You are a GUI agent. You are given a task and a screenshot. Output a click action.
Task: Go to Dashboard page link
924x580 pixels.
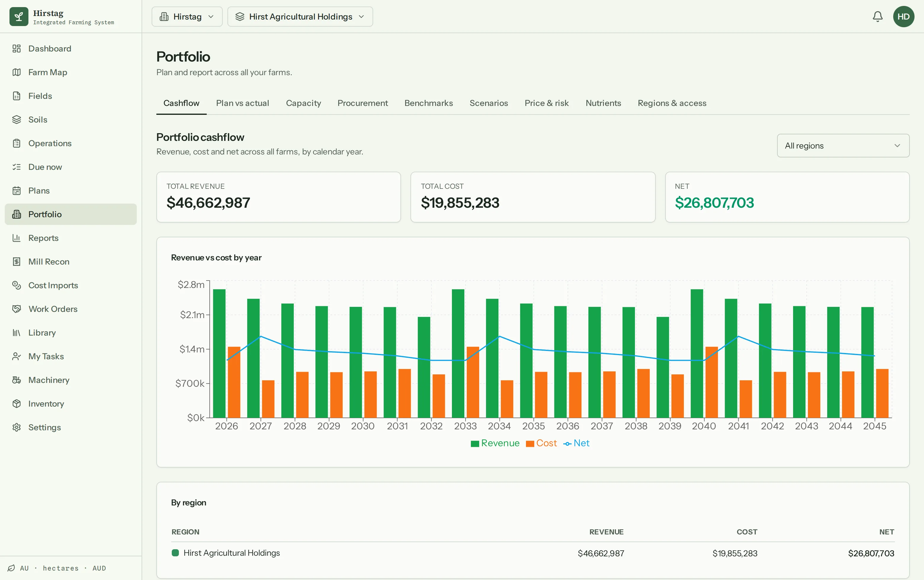click(x=70, y=49)
